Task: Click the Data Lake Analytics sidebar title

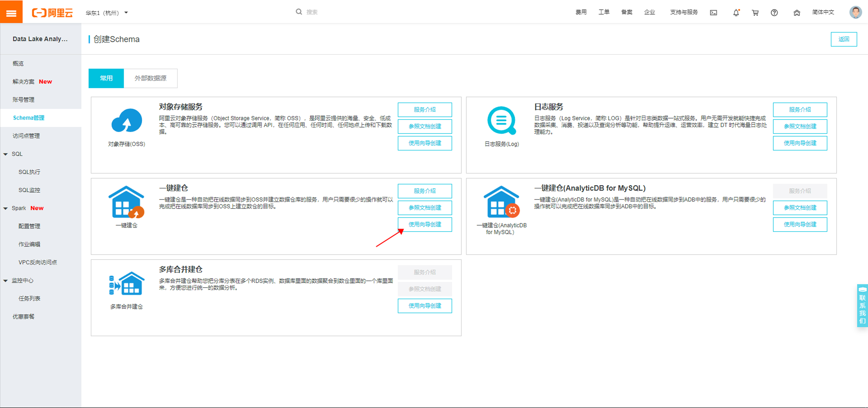Action: [x=40, y=39]
